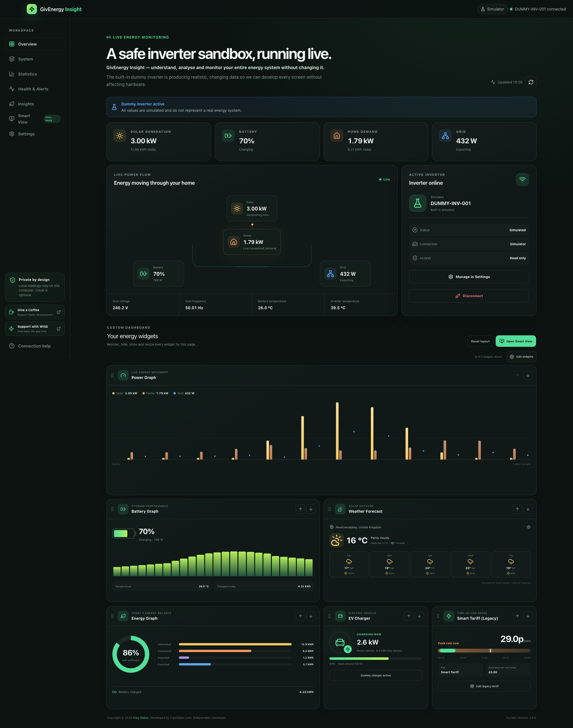Screen dimensions: 573x728
Task: Click the green Open Smart View button
Action: click(x=516, y=341)
